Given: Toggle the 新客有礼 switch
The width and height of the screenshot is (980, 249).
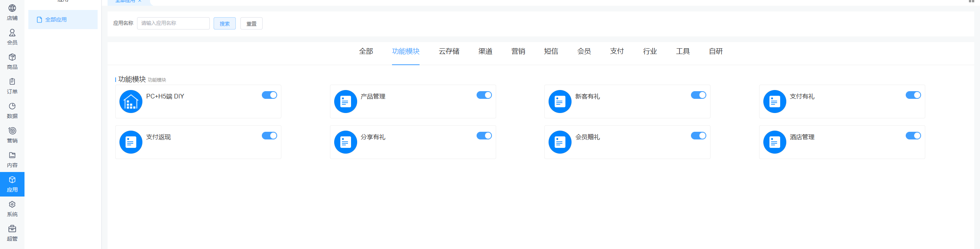Looking at the screenshot, I should (x=699, y=95).
